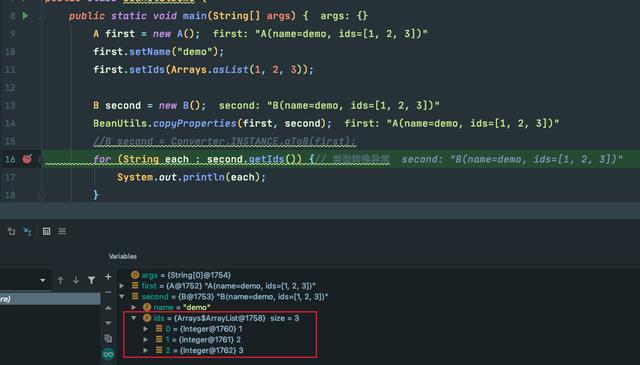Image resolution: width=640 pixels, height=365 pixels.
Task: Select 'size = 3' text on ids row
Action: (284, 318)
